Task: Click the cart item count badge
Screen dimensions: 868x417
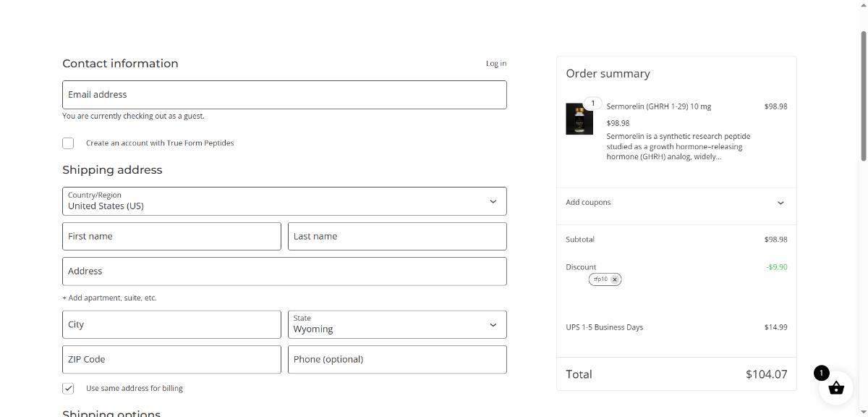Action: tap(821, 373)
